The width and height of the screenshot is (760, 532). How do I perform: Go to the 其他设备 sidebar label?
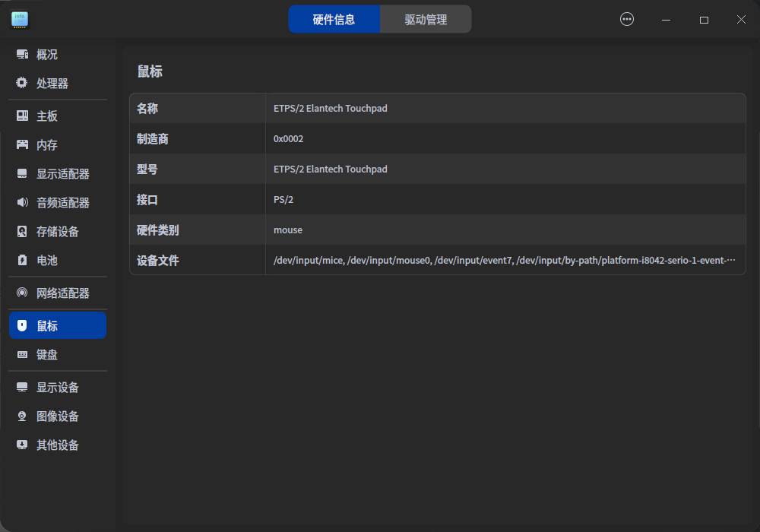pos(58,445)
